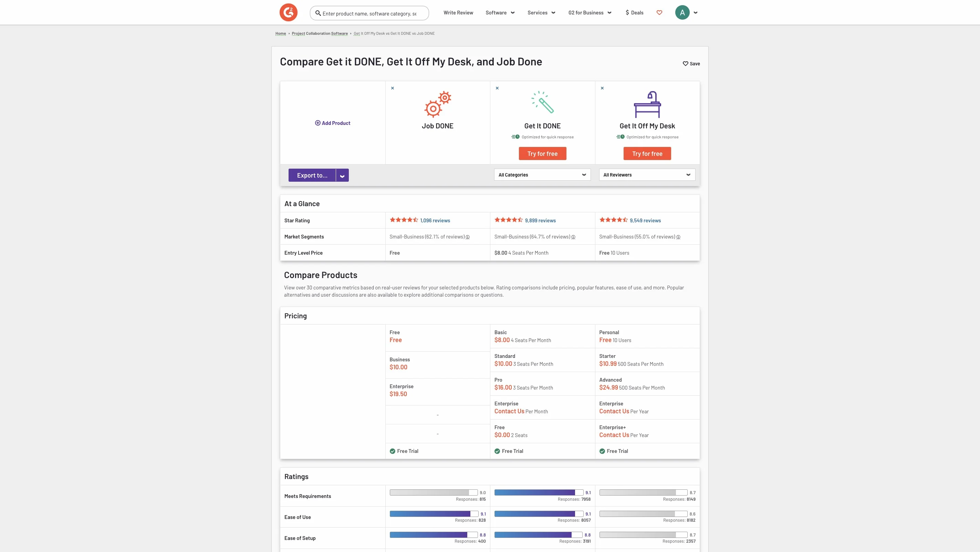Click Get It DONE Contact Us Per Month
Viewport: 980px width, 552px height.
[521, 411]
